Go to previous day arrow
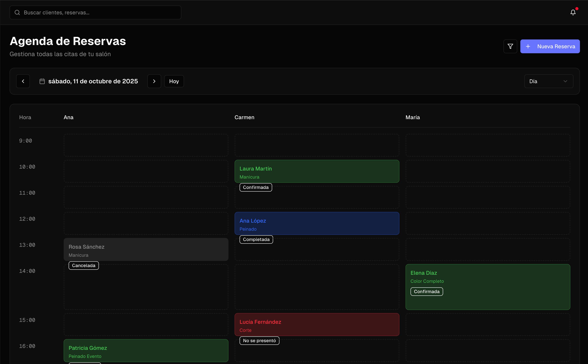 (23, 81)
